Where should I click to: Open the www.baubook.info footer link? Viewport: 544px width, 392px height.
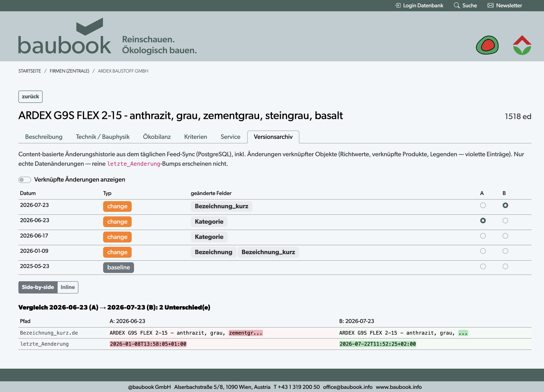coord(398,387)
